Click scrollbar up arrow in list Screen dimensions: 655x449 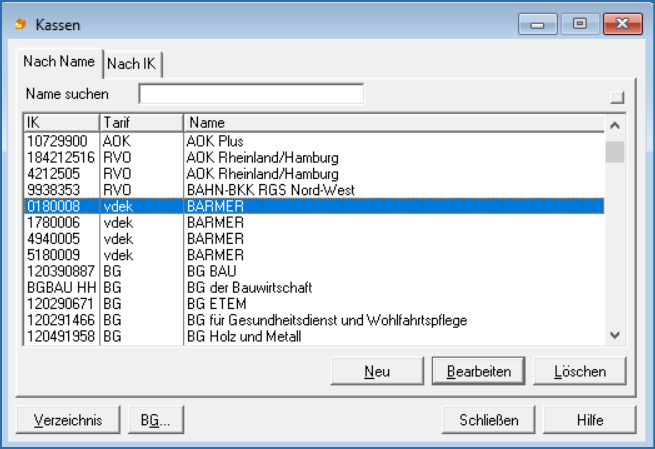pyautogui.click(x=615, y=125)
